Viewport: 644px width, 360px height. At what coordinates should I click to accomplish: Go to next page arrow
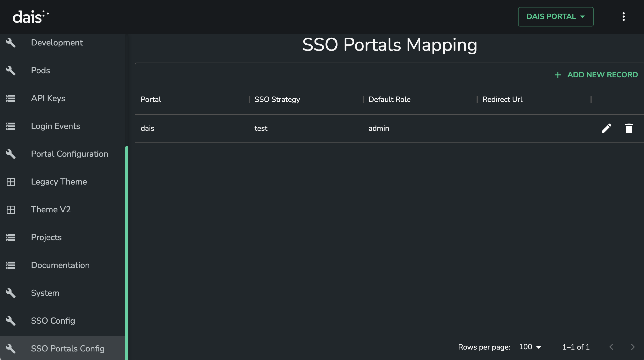click(x=633, y=347)
